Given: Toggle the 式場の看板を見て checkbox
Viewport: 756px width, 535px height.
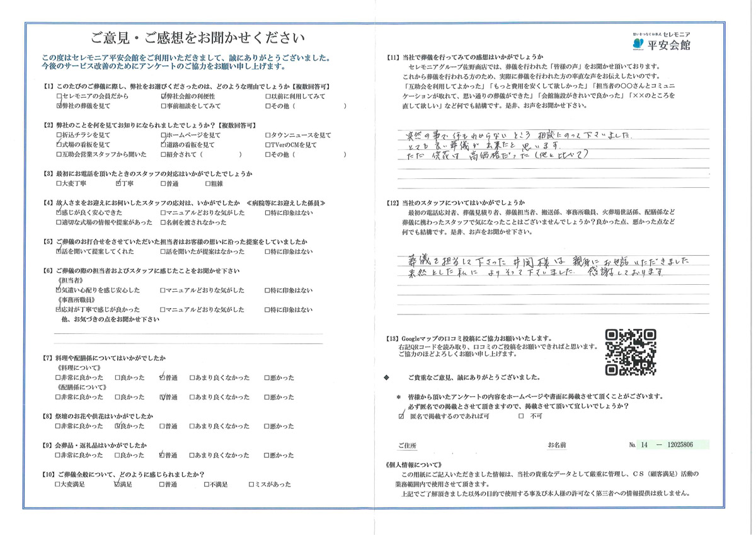Looking at the screenshot, I should [x=59, y=145].
